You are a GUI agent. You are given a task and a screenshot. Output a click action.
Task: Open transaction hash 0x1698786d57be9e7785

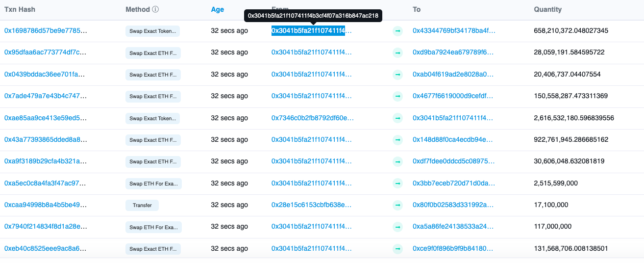click(x=46, y=31)
